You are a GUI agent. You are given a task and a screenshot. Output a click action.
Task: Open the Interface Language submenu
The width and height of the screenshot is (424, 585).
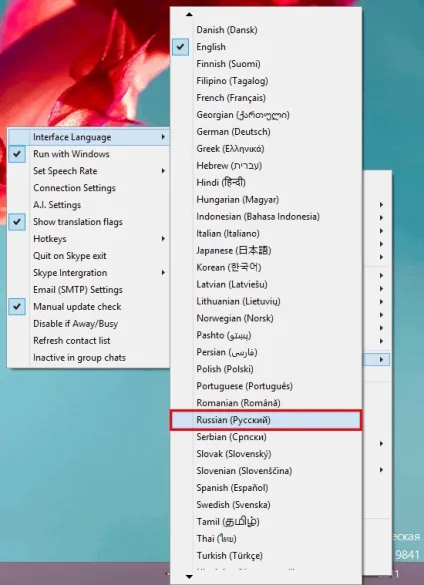(x=88, y=137)
